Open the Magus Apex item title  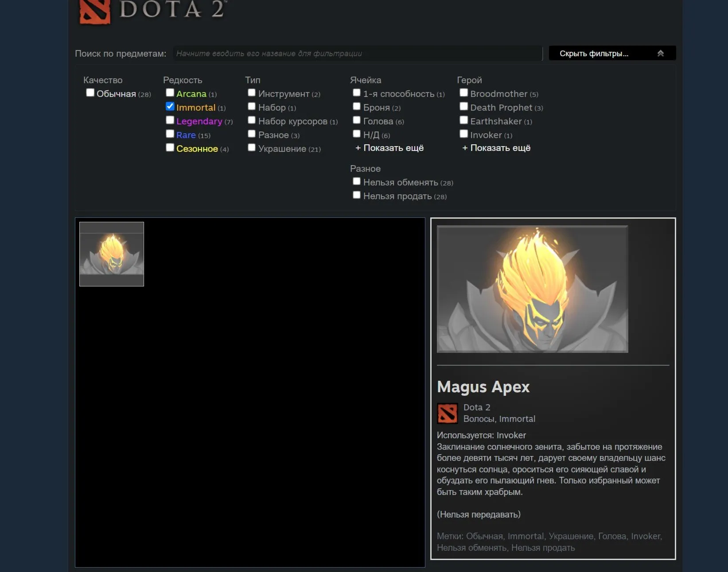483,387
